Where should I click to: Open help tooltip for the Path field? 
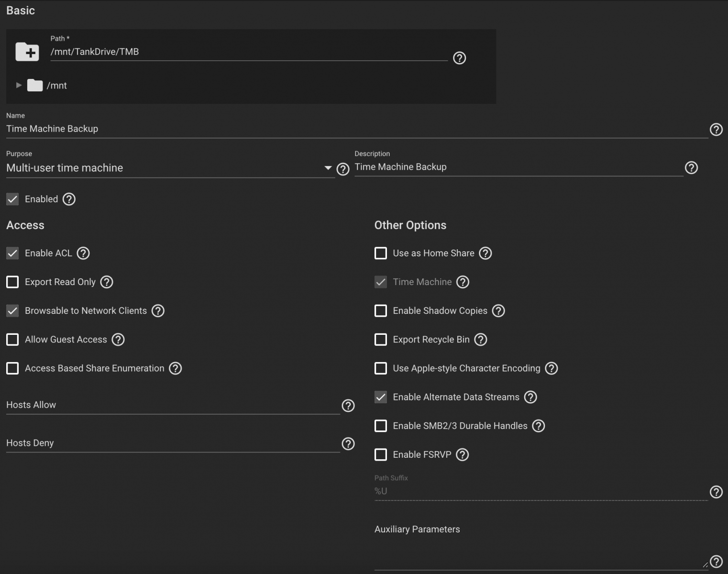459,58
